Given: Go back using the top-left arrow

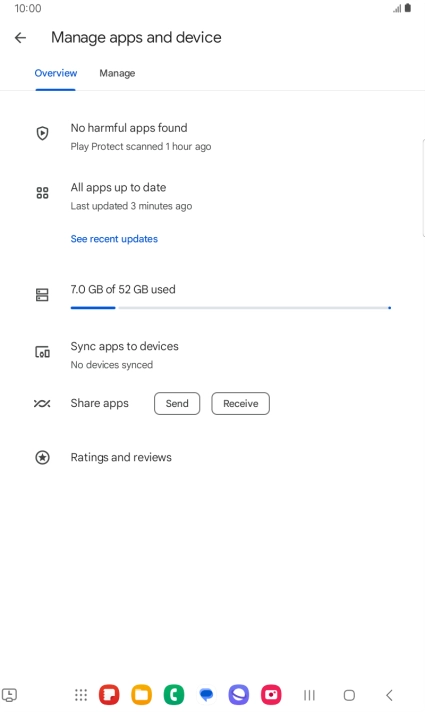Looking at the screenshot, I should click(x=20, y=38).
